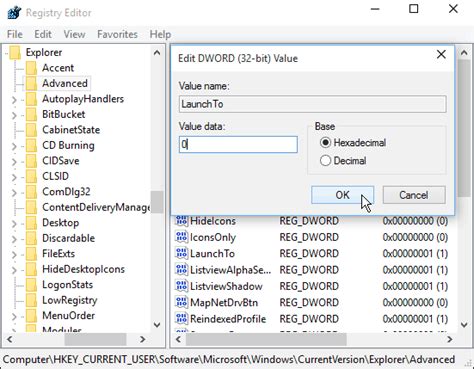Expand the ComDlg32 tree node
Screen dimensions: 474x369
pos(14,192)
